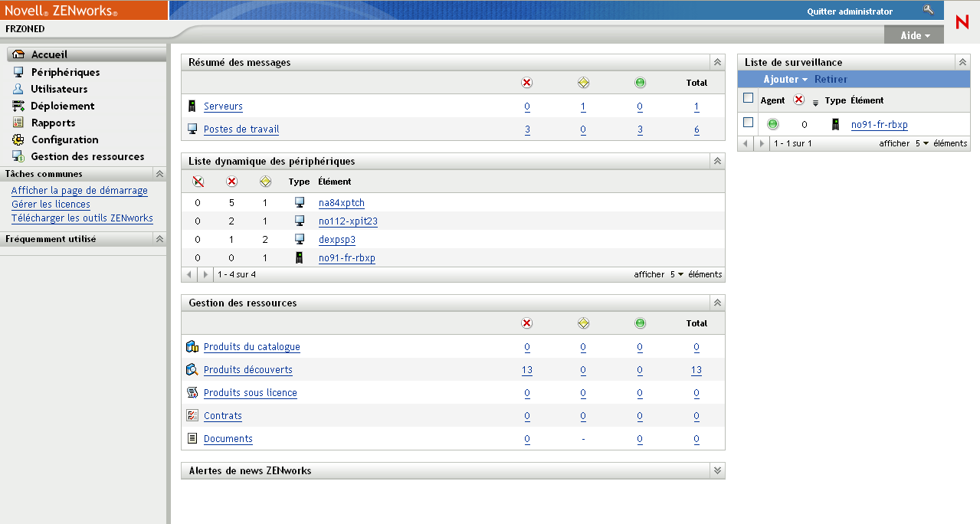Click the Postes de travail total count 6
The image size is (980, 524).
696,130
